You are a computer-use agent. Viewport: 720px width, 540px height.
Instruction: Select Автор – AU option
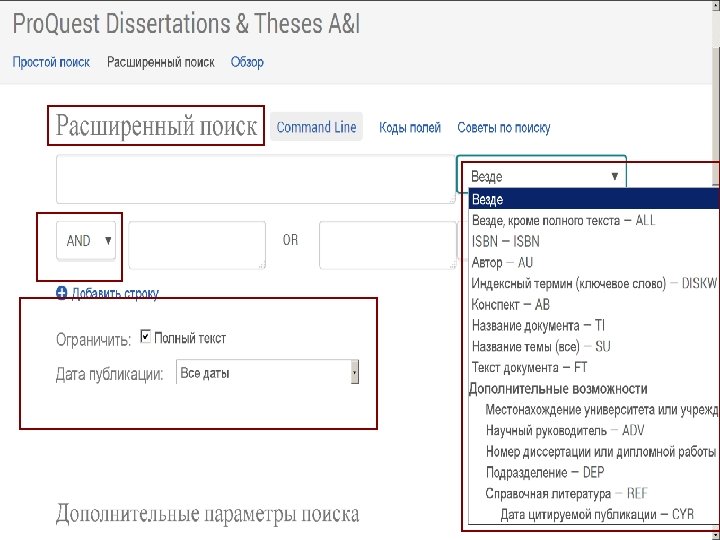(594, 263)
